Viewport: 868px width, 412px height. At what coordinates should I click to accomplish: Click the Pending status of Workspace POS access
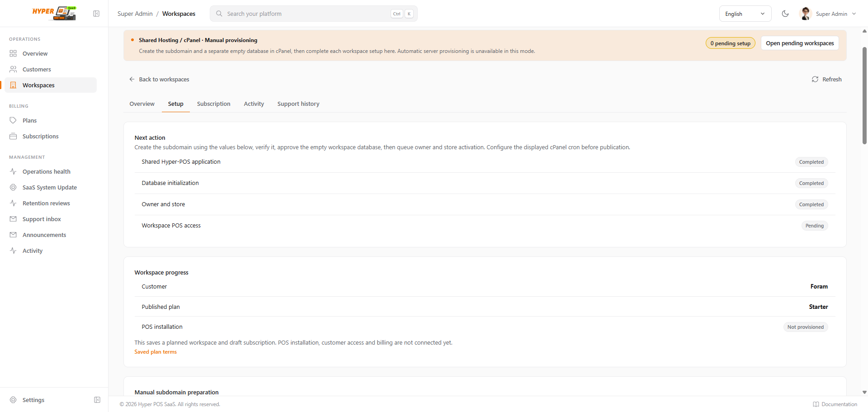[x=815, y=226]
